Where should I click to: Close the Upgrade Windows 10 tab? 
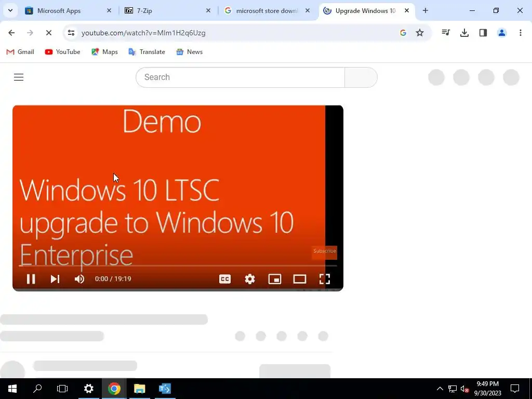pos(407,11)
